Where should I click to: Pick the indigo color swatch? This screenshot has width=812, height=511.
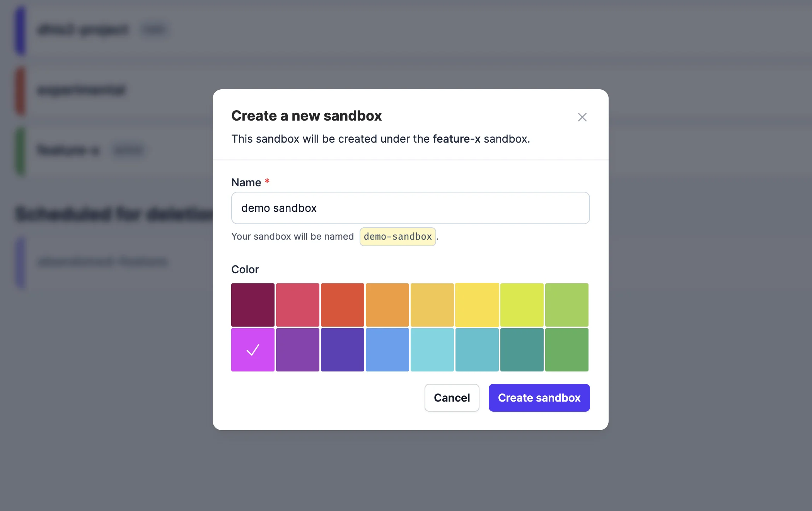[343, 350]
